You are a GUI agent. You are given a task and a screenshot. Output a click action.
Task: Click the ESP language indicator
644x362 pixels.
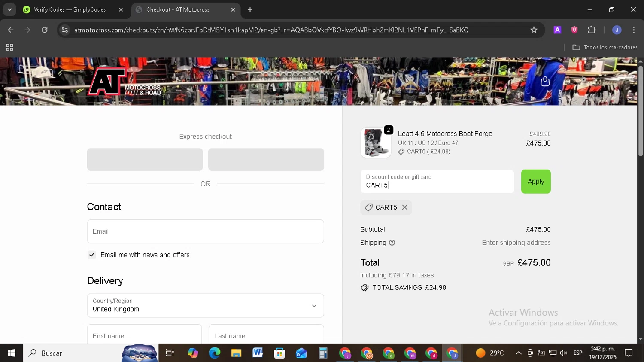(x=578, y=353)
